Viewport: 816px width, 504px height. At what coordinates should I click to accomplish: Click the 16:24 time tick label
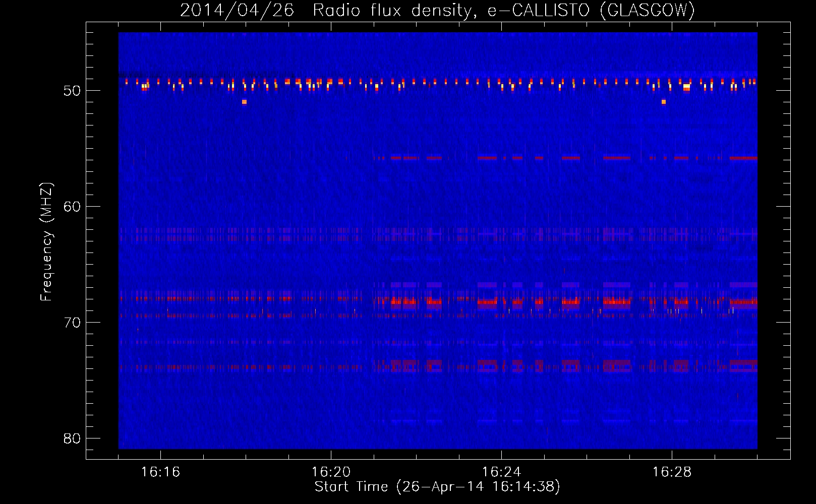pos(501,472)
